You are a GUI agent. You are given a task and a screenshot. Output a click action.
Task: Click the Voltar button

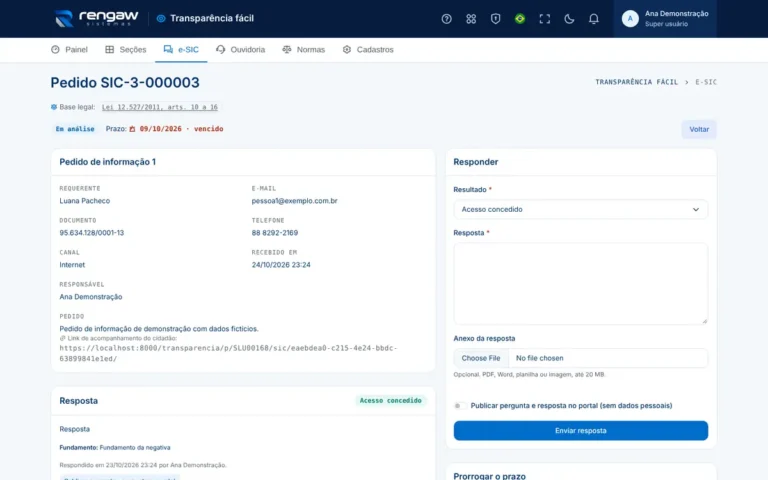point(698,129)
